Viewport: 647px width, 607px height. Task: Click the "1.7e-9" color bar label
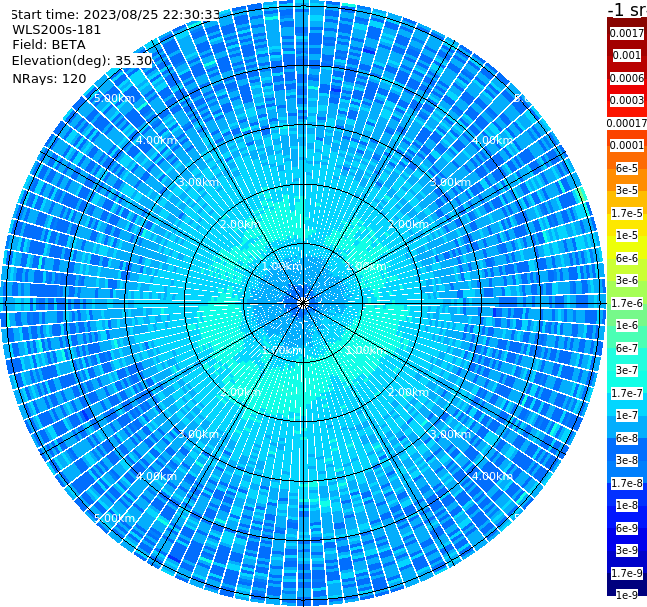pyautogui.click(x=627, y=573)
